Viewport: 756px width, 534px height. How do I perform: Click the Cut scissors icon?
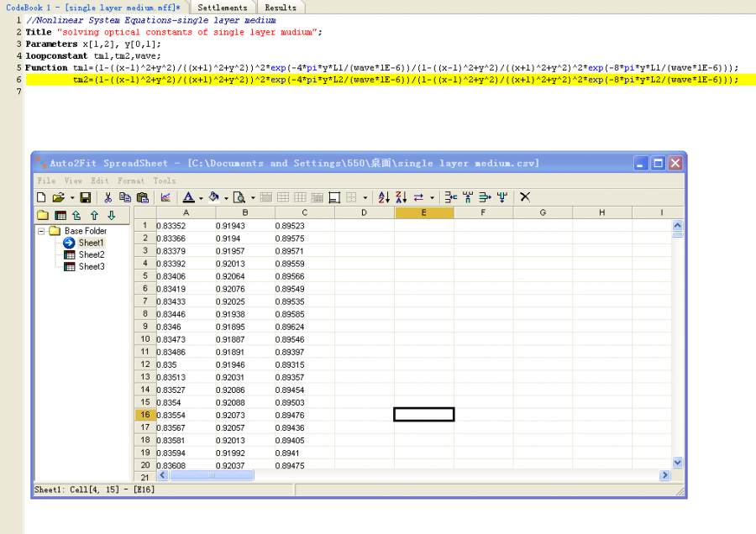click(108, 197)
